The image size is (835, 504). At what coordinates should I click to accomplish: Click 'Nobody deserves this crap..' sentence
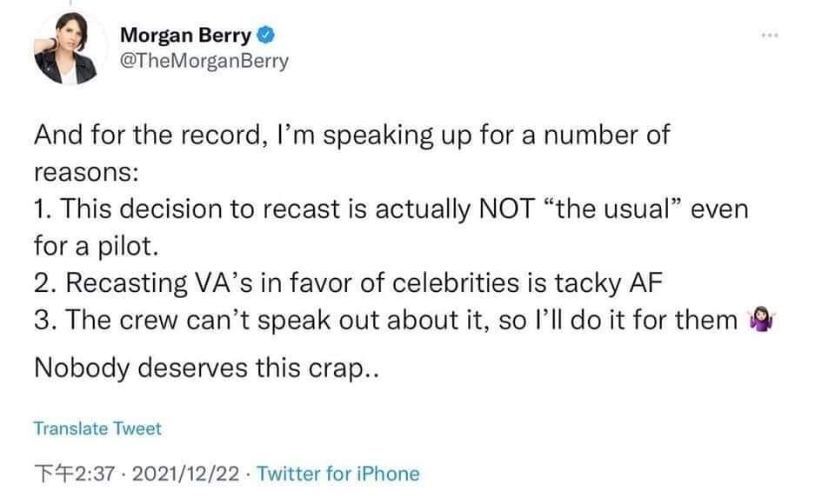(207, 368)
